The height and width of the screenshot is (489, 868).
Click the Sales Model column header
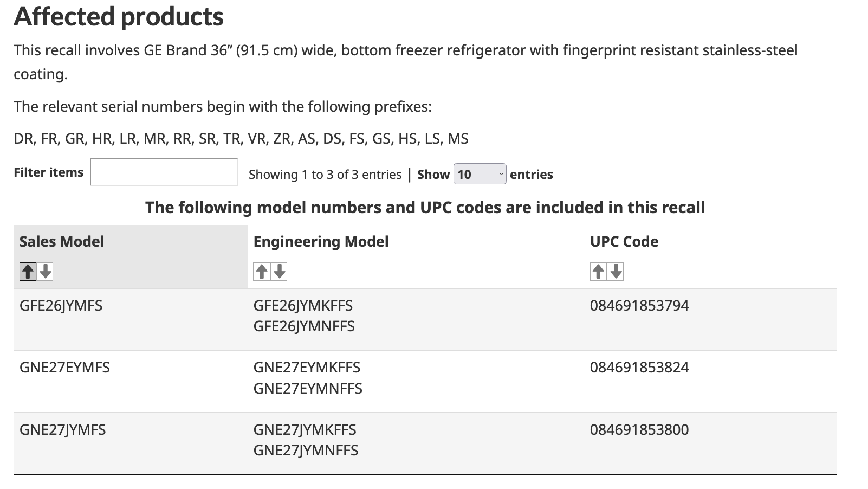(62, 241)
